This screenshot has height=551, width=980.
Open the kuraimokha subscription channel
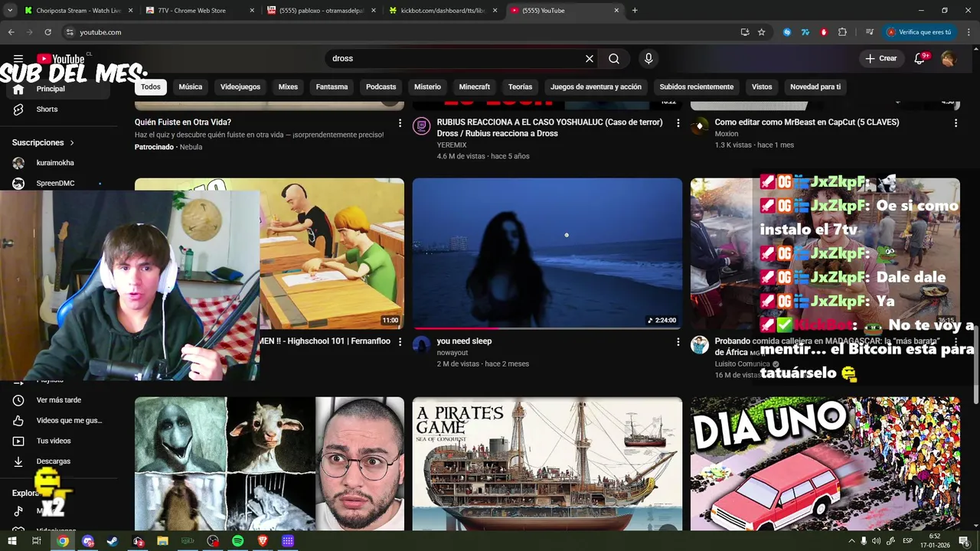(58, 163)
